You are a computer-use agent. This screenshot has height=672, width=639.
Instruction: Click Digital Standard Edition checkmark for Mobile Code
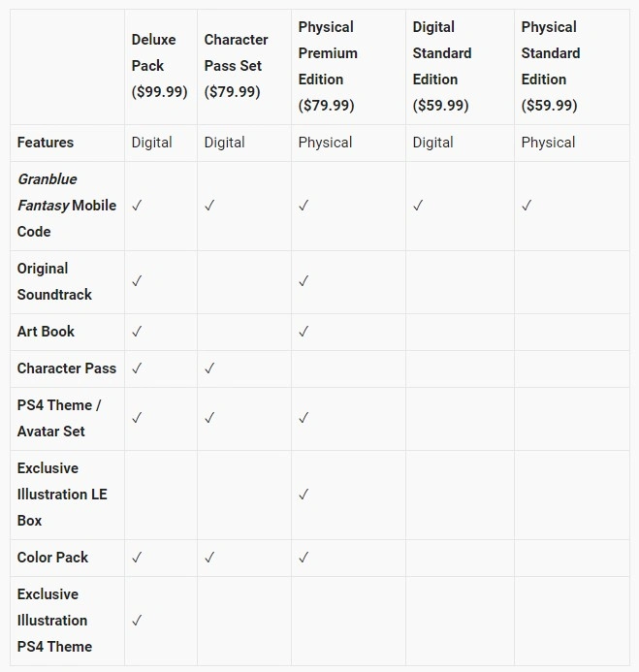418,206
